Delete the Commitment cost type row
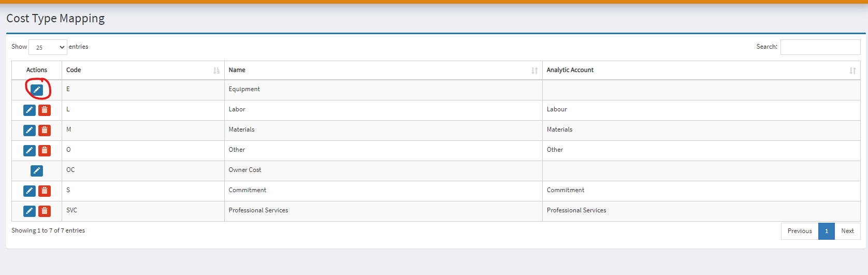 pyautogui.click(x=45, y=191)
